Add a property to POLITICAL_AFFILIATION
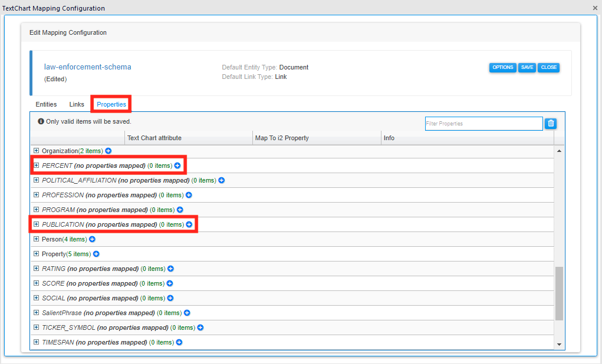 tap(222, 180)
